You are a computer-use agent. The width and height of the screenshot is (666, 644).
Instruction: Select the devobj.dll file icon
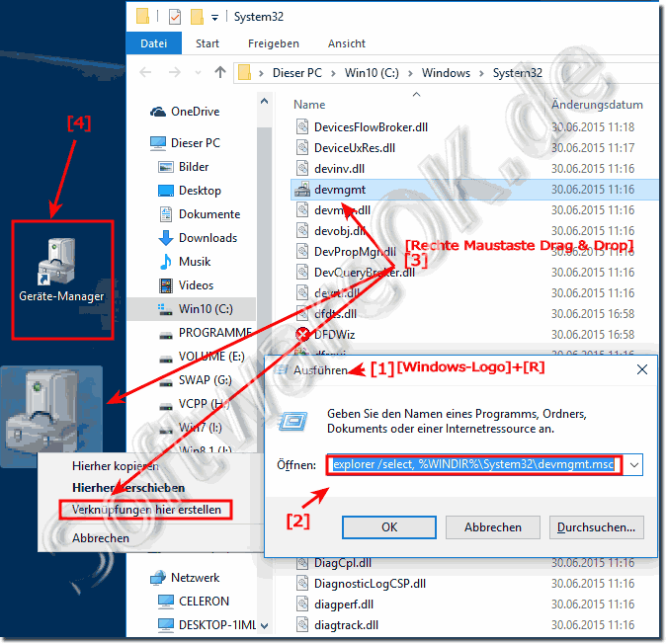pyautogui.click(x=302, y=231)
